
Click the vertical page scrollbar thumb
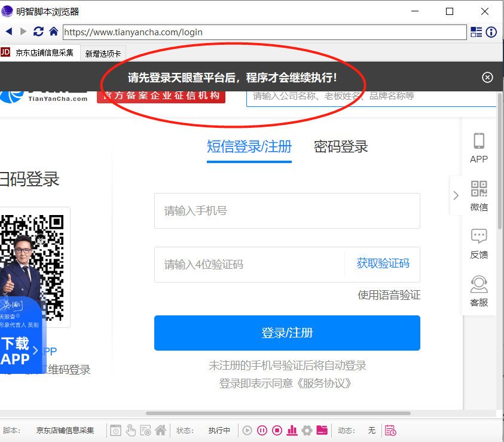point(500,161)
